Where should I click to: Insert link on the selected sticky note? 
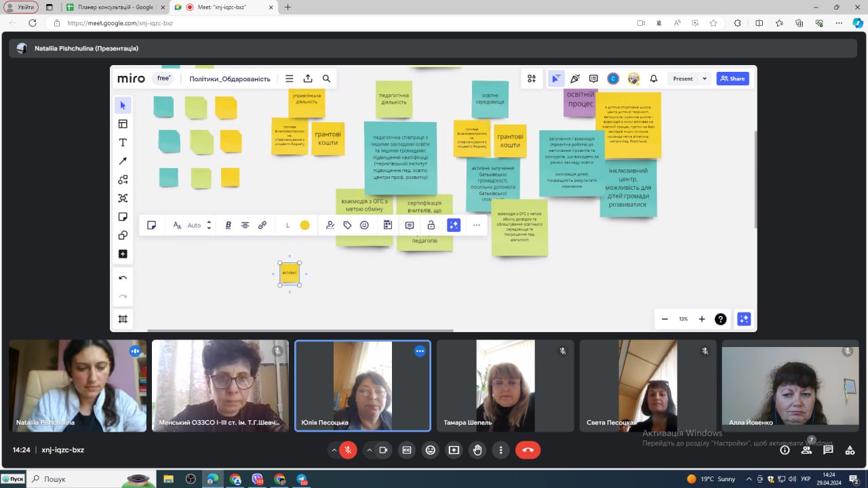coord(262,225)
